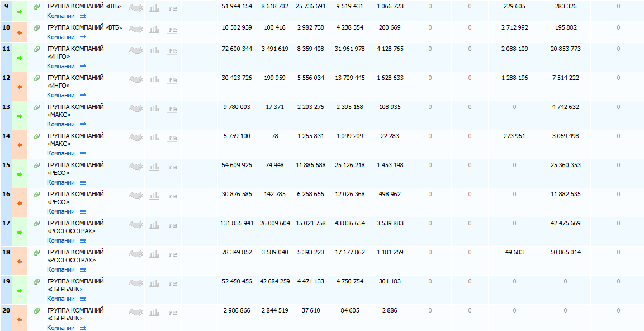Open the bar chart icon in row 16
Viewport: 644px width, 331px height.
click(x=154, y=196)
